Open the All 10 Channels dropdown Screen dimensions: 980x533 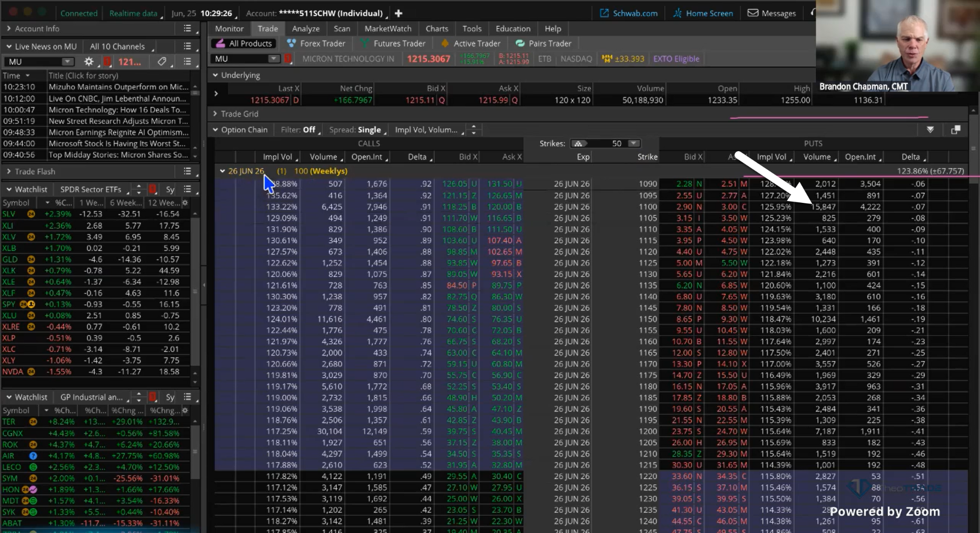[x=122, y=46]
